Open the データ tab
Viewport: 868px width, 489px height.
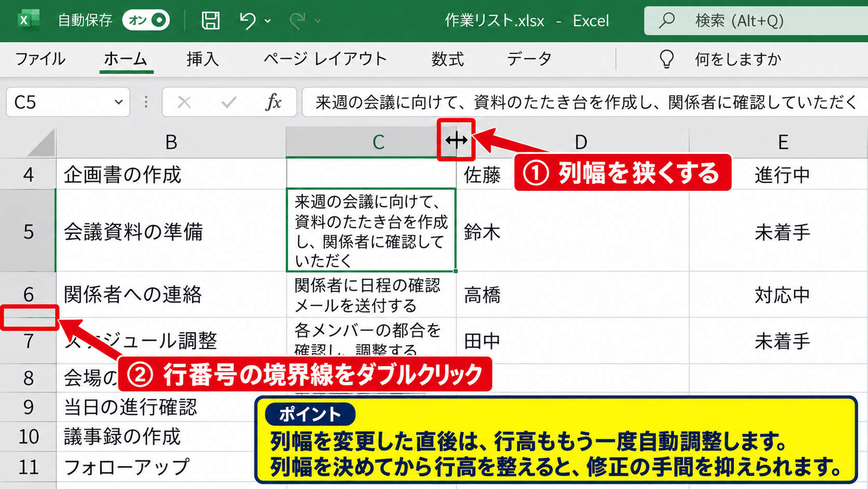point(529,59)
